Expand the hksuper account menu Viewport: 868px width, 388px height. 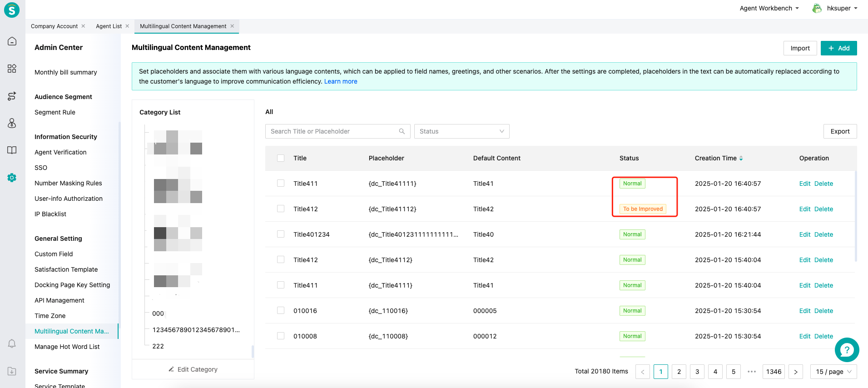(842, 8)
